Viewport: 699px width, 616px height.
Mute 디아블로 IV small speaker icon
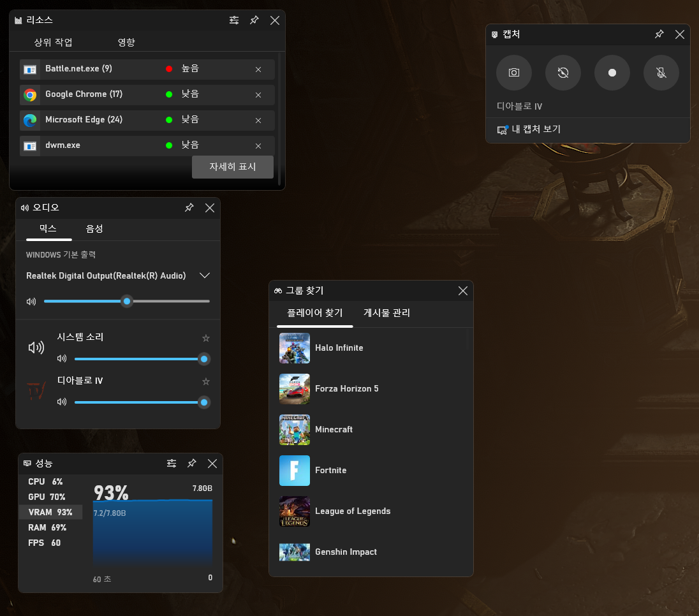[x=61, y=402]
